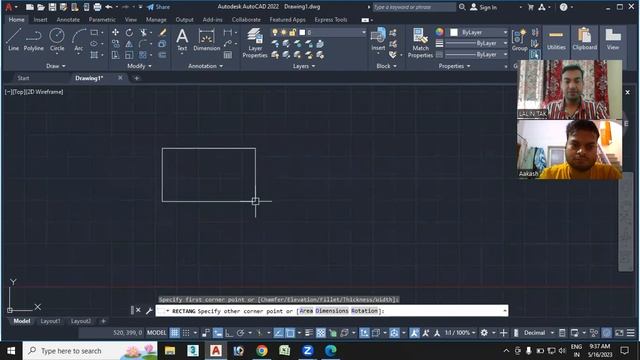Expand the Properties panel

point(454,66)
